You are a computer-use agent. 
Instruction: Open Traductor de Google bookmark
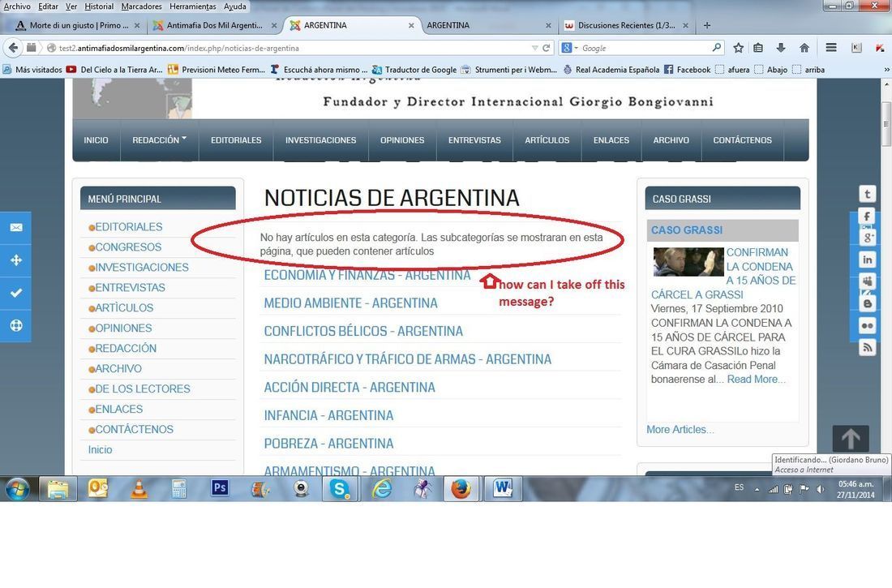(x=414, y=70)
